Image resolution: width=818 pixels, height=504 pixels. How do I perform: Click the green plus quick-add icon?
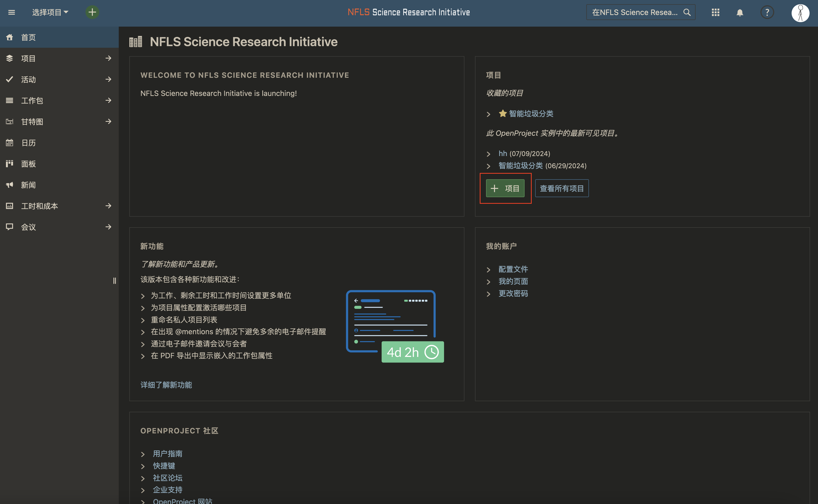[92, 12]
